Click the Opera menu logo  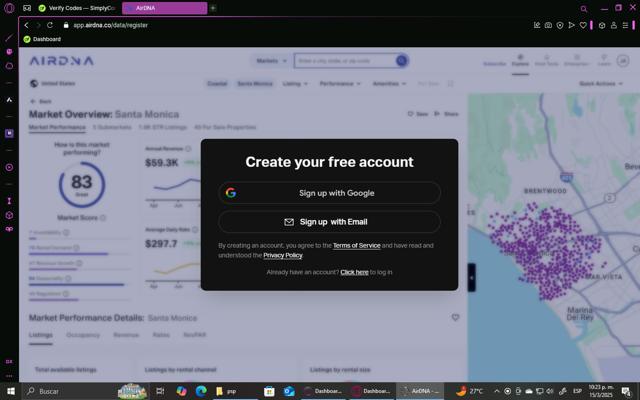[9, 8]
